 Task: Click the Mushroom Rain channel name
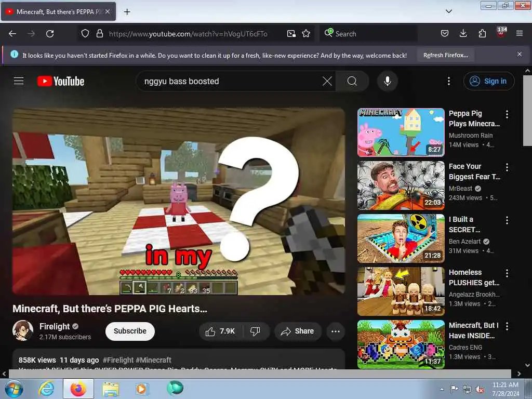(x=471, y=136)
